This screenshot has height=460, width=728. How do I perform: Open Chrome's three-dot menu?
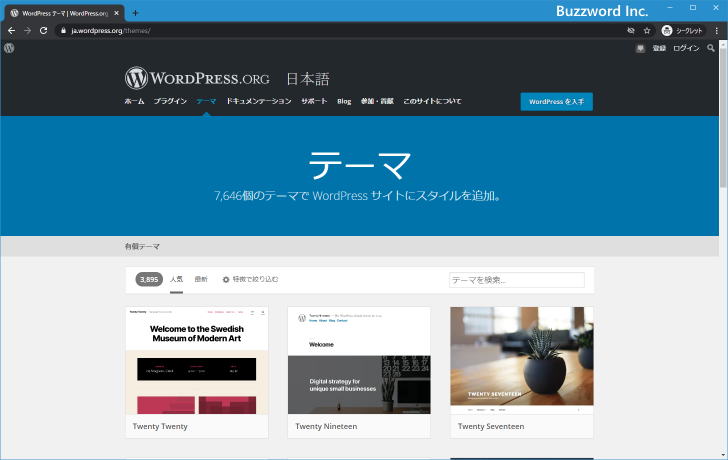pyautogui.click(x=717, y=31)
